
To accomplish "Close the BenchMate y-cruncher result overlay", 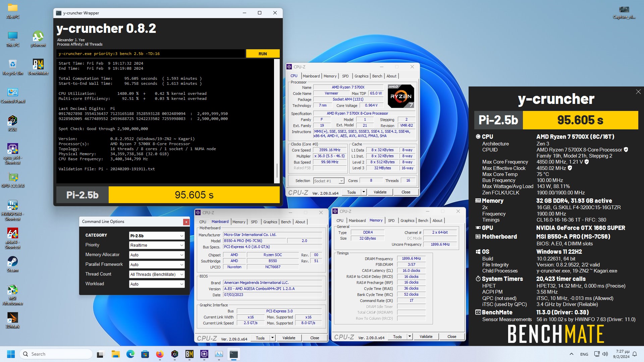I will (x=638, y=92).
